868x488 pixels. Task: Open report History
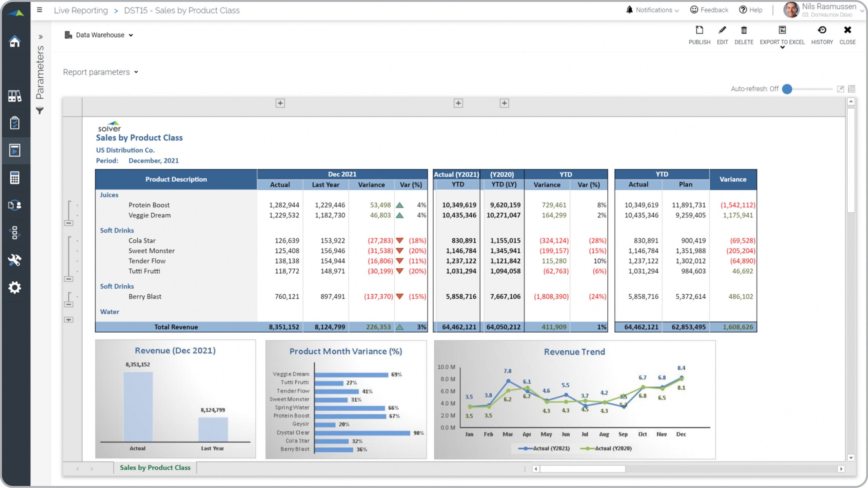(x=822, y=31)
